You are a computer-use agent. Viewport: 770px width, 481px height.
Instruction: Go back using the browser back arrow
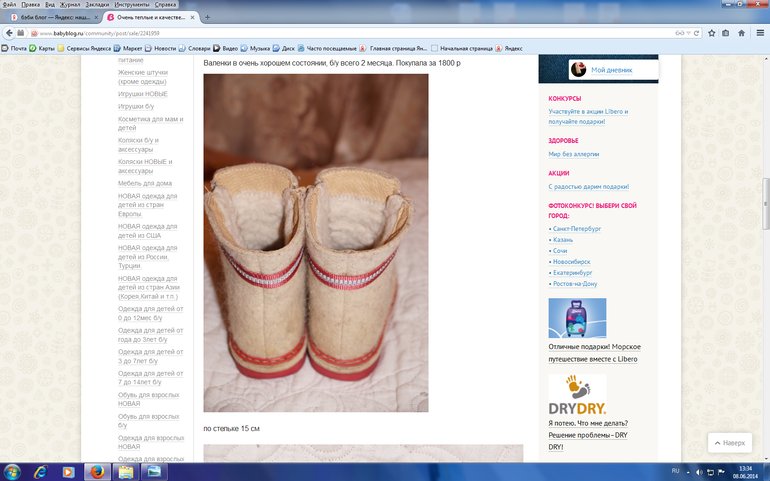click(x=9, y=33)
